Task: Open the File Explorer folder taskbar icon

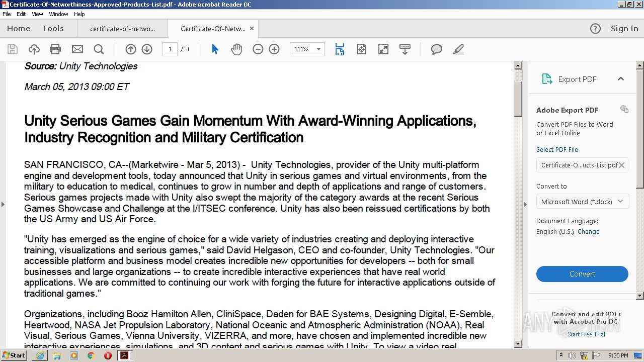Action: pos(57,355)
